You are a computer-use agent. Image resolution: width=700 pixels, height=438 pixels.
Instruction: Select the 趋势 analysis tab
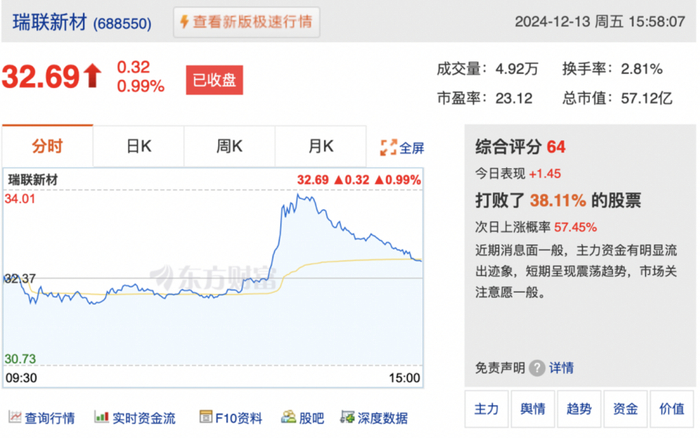tap(579, 409)
